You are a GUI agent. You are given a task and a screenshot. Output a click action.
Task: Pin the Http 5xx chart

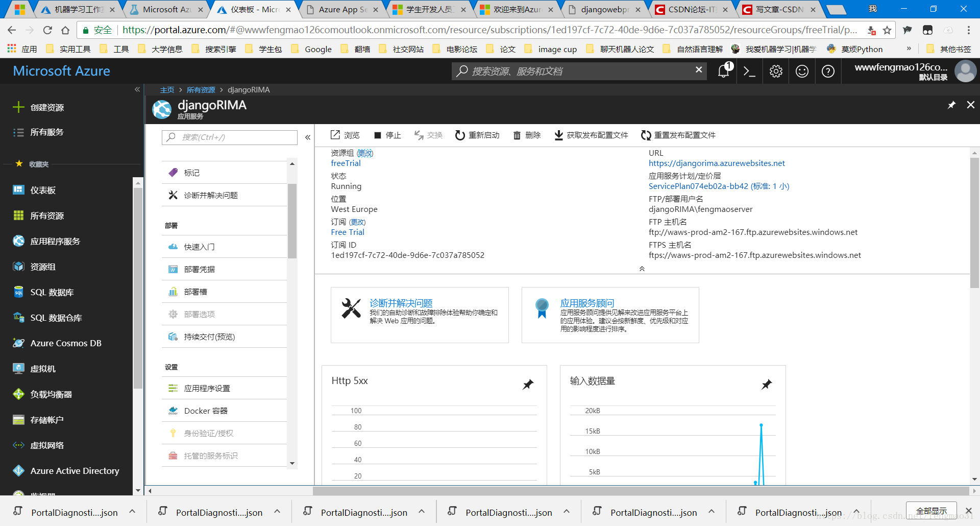(528, 385)
